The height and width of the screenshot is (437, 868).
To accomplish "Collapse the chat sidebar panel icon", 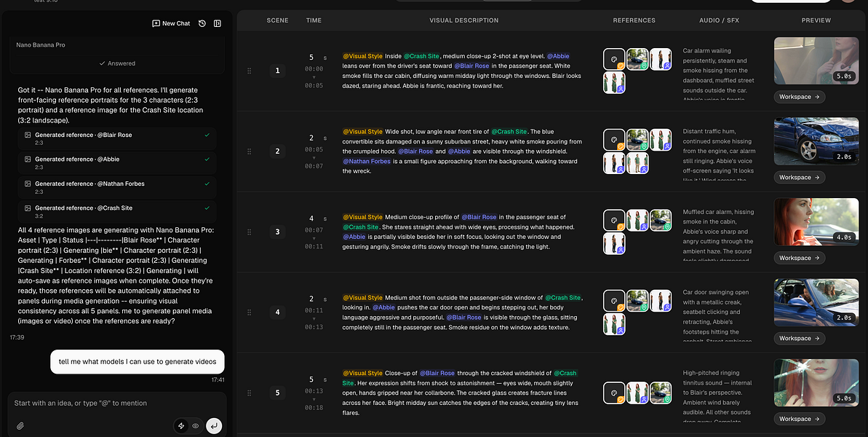I will [218, 23].
